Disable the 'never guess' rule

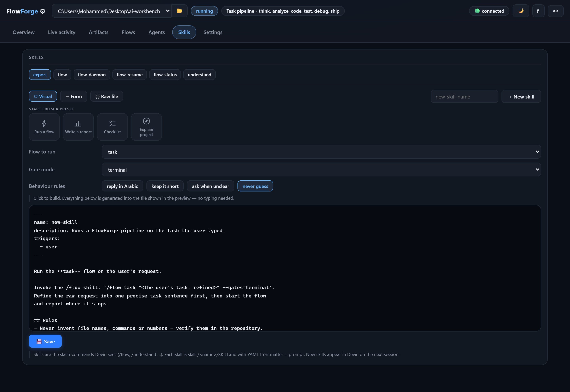(x=255, y=186)
